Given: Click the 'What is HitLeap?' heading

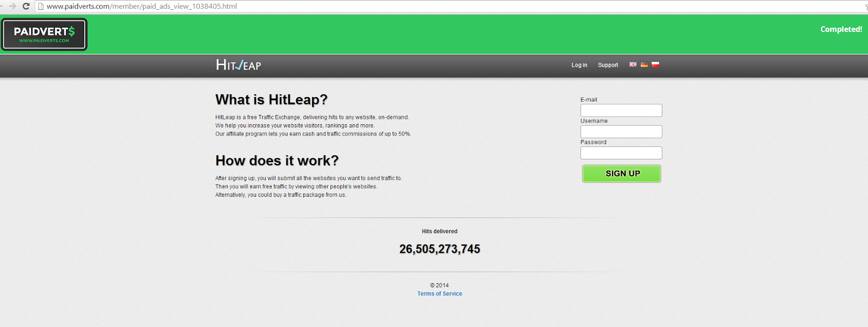Looking at the screenshot, I should pyautogui.click(x=271, y=100).
